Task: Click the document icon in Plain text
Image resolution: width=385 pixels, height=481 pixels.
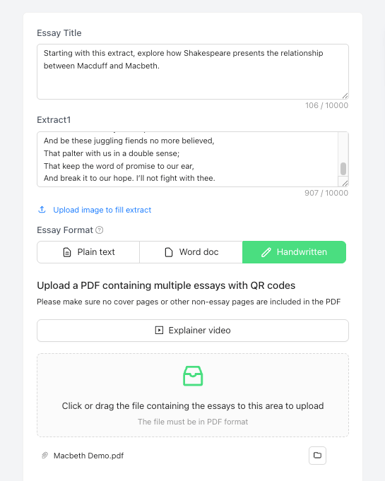Action: 67,252
